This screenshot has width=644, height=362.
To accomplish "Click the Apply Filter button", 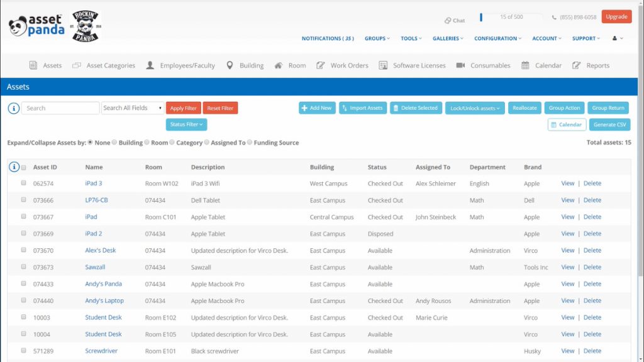I will point(183,107).
